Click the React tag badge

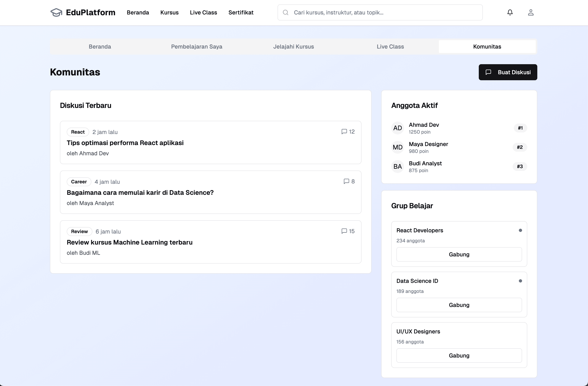(x=78, y=132)
